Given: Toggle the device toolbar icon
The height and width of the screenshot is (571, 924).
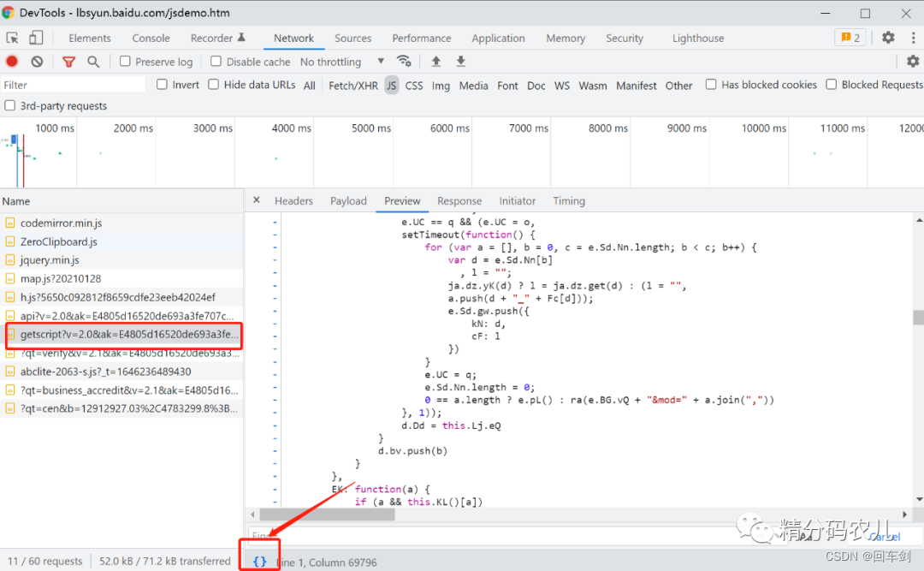Looking at the screenshot, I should click(x=36, y=38).
